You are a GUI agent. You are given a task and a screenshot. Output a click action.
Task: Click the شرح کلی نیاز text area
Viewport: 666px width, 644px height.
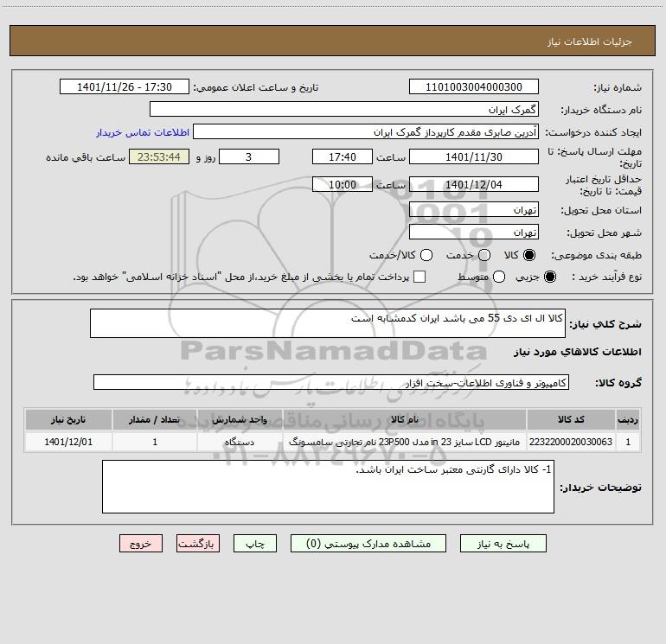(x=328, y=323)
